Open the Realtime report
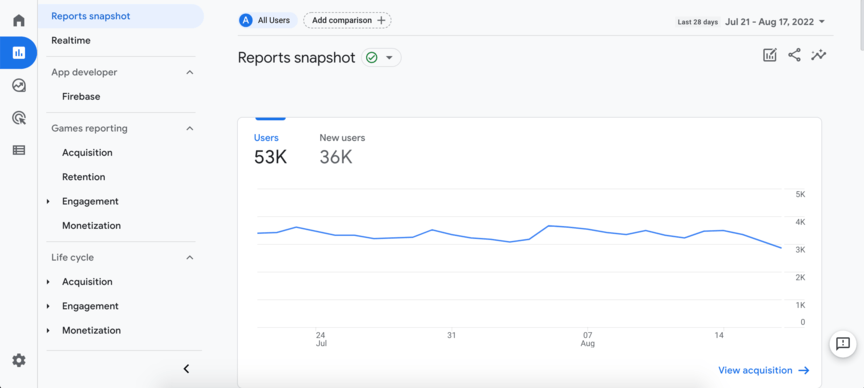This screenshot has width=864, height=388. 71,40
